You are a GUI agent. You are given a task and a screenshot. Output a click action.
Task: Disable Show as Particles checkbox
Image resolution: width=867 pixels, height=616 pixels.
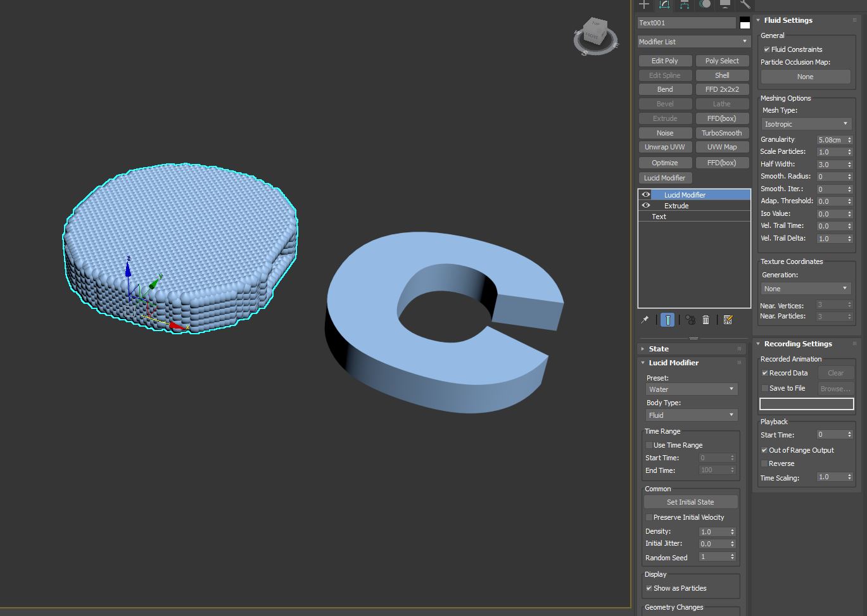[649, 588]
